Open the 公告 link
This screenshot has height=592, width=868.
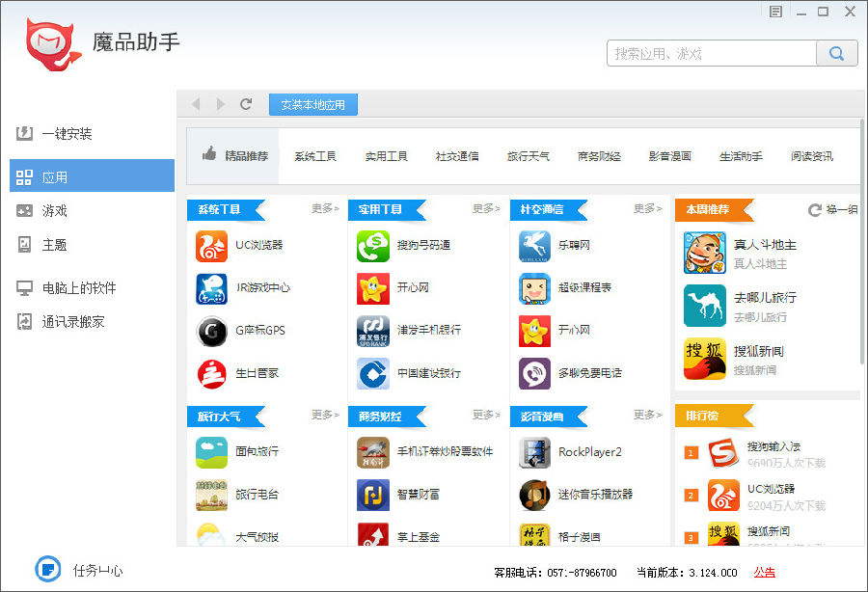coord(765,573)
